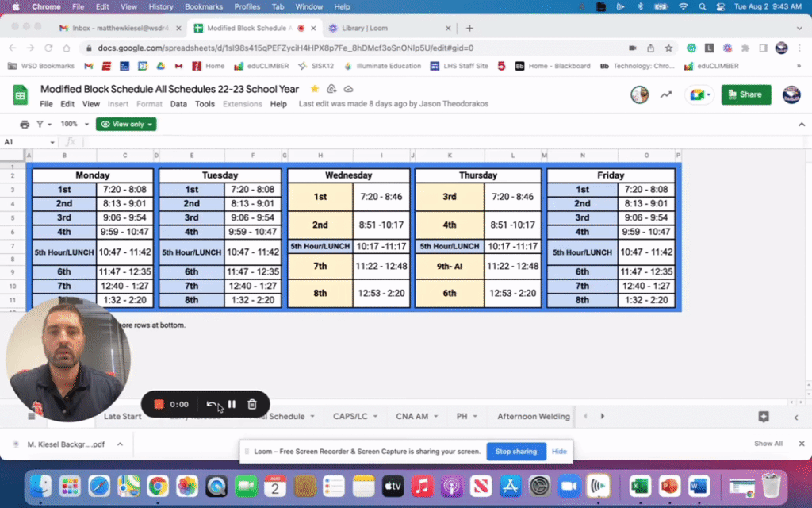
Task: Click the green Share button
Action: 746,95
